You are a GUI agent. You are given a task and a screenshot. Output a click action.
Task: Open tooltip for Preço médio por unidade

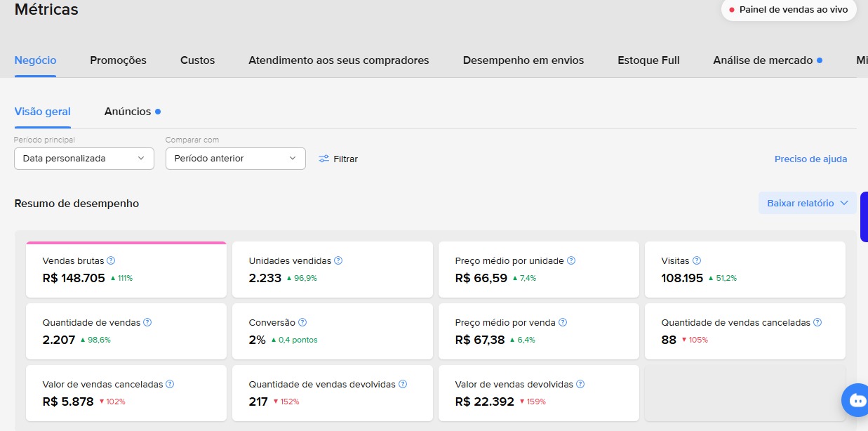pyautogui.click(x=571, y=261)
